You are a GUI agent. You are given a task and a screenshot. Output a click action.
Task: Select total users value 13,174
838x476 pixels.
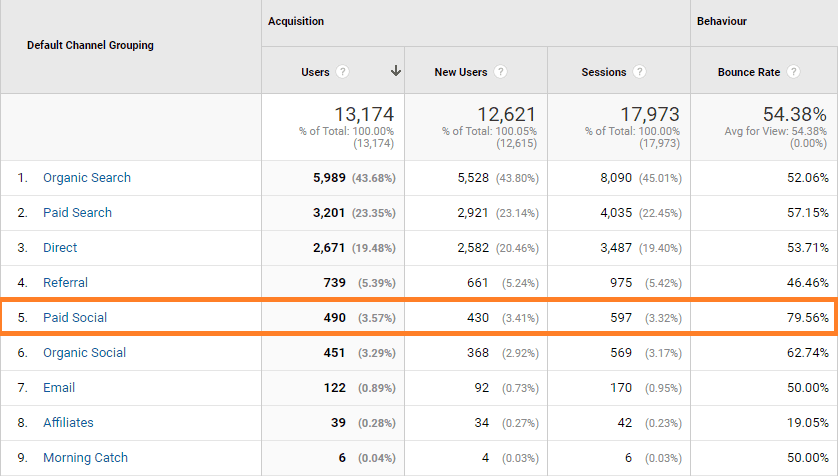(364, 114)
